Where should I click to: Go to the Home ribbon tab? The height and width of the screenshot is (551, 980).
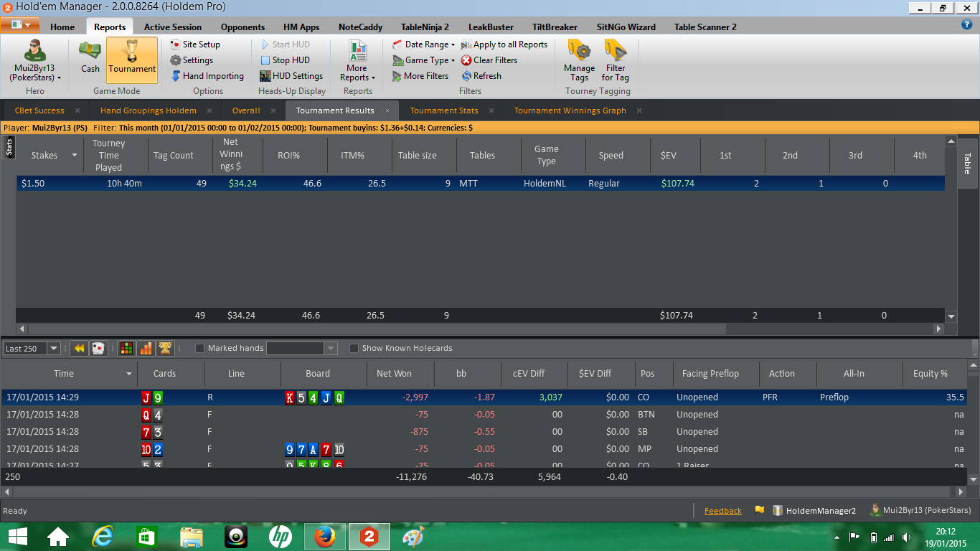pos(62,27)
